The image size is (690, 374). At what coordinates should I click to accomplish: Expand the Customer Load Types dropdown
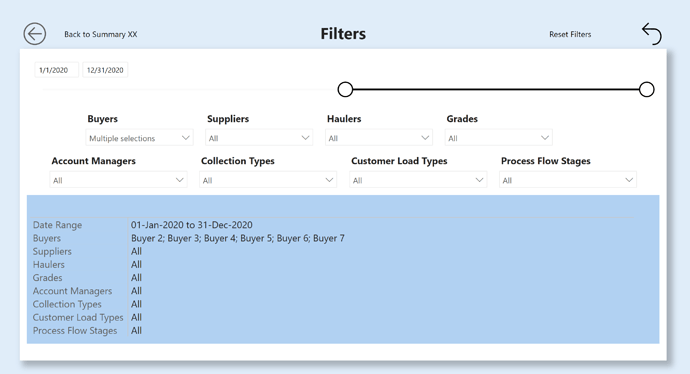pos(418,180)
